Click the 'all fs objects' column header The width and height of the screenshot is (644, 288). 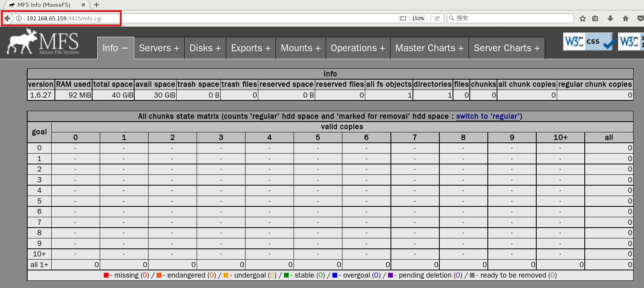(x=389, y=84)
